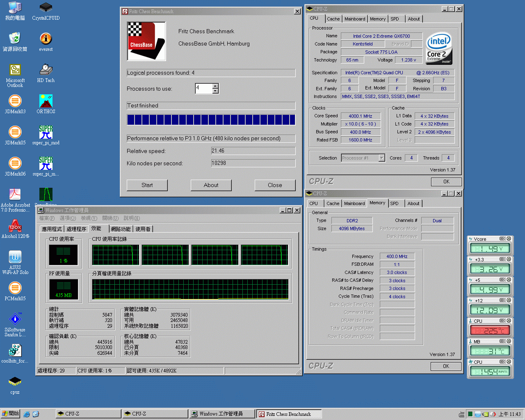
Task: Open the super_pi_mod desktop icon
Action: click(x=46, y=136)
